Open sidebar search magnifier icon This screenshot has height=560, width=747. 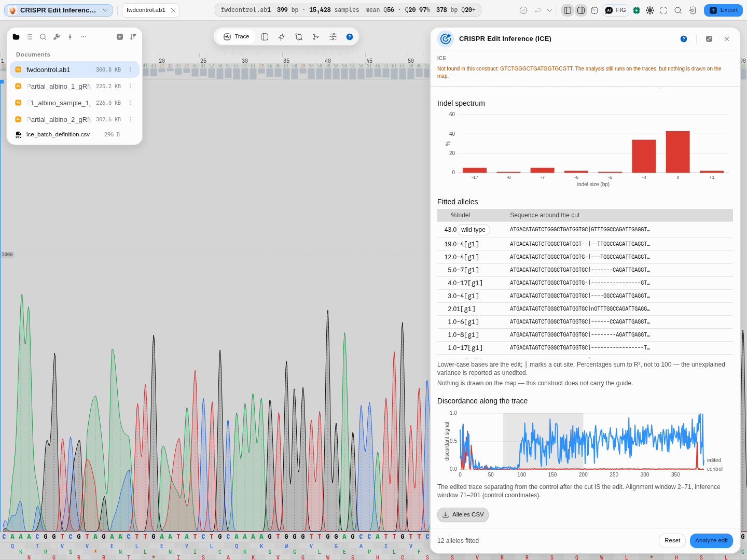tap(43, 37)
